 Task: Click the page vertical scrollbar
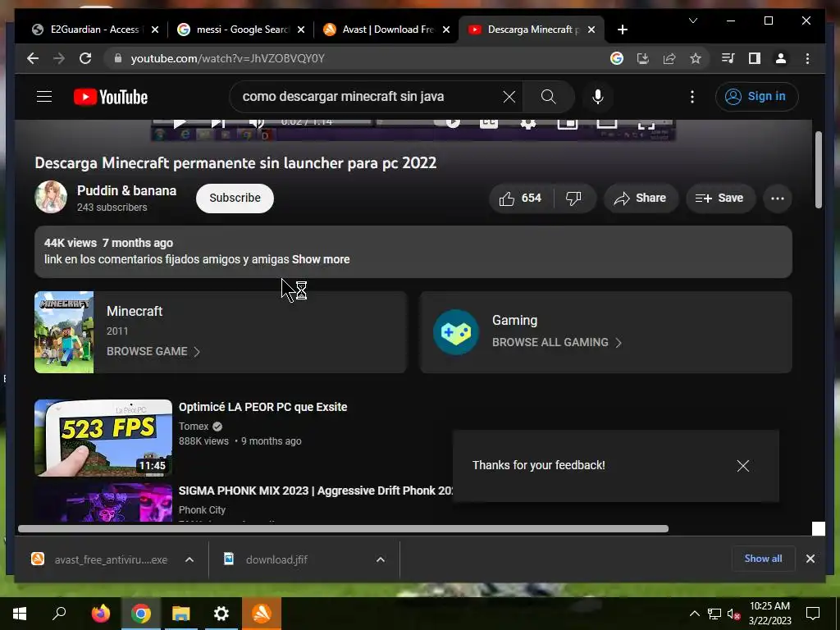point(818,170)
